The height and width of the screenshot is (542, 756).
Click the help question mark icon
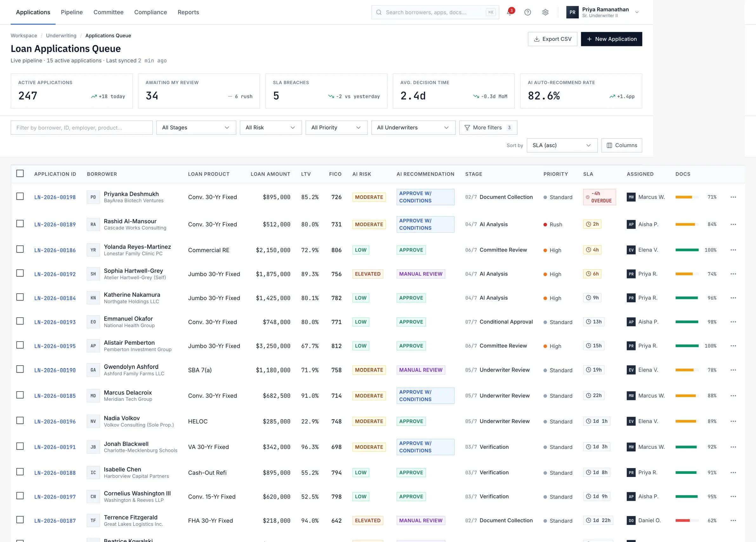(x=527, y=12)
